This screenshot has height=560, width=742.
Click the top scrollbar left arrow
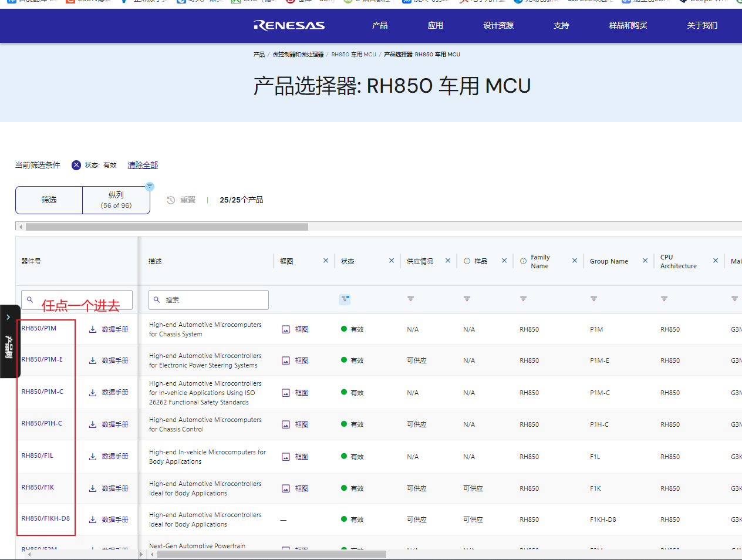tap(21, 227)
